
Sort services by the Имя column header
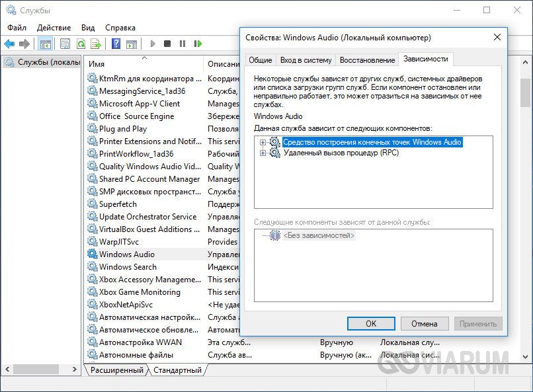pyautogui.click(x=144, y=64)
